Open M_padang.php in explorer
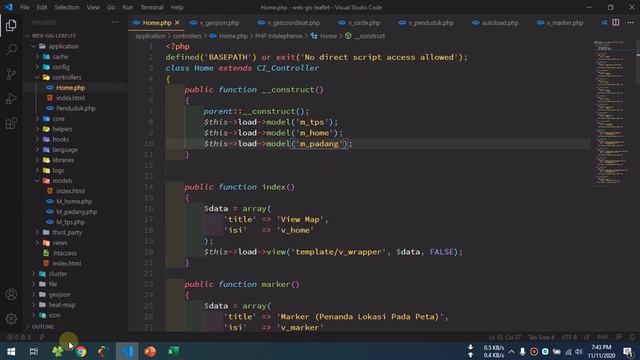 (x=76, y=212)
